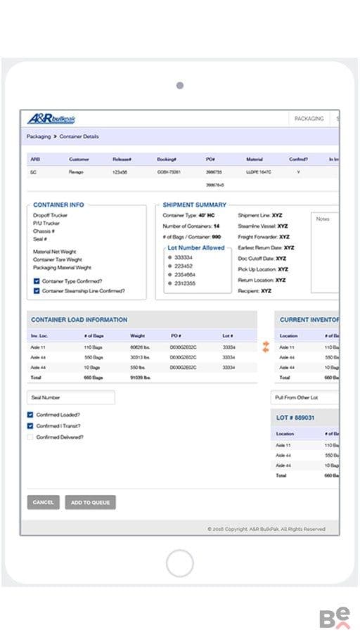Click customer cell Ravago

point(76,172)
